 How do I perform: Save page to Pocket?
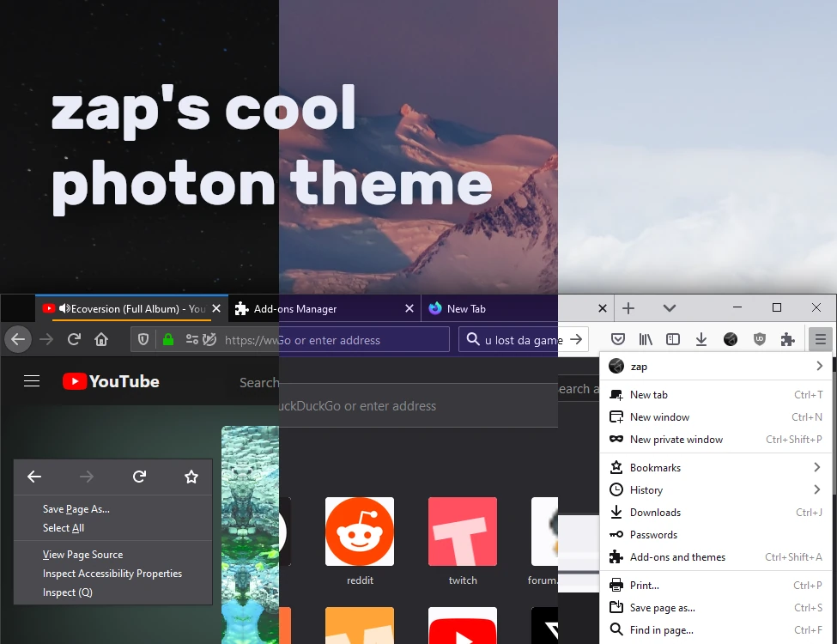(x=617, y=338)
